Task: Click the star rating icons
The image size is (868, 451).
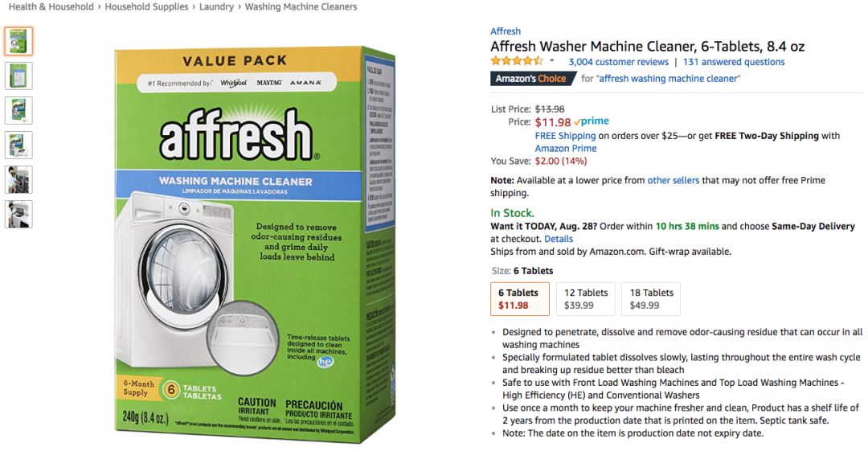Action: [517, 61]
